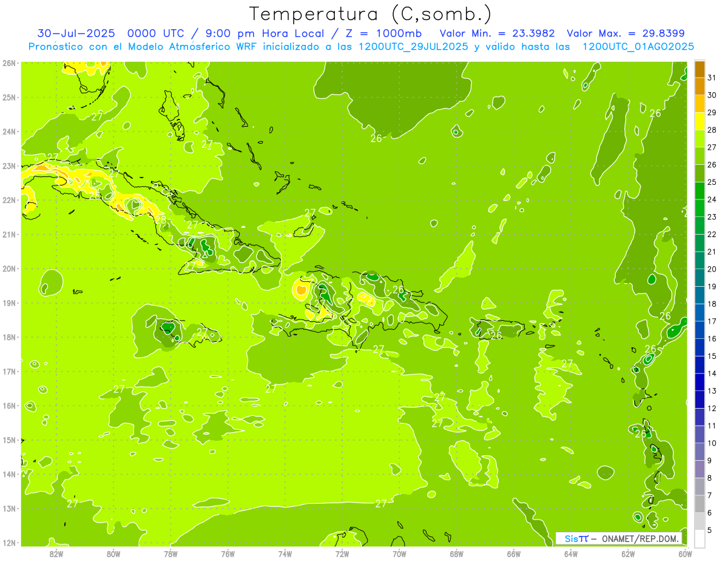The image size is (728, 562).
Task: Pick the green colorbar swatch between 23 and 24
Action: (x=699, y=209)
